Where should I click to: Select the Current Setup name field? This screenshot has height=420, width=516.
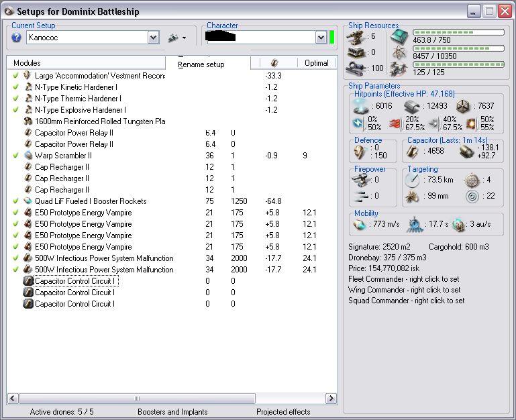pyautogui.click(x=87, y=38)
